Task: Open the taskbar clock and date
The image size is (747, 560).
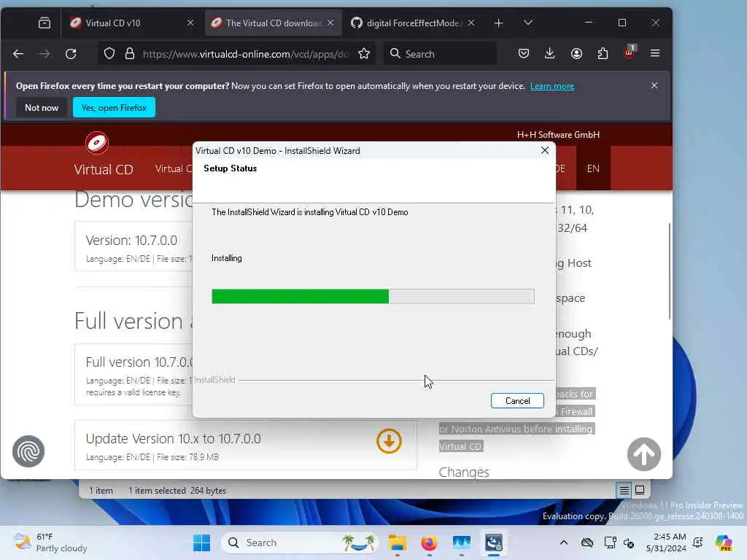Action: (665, 542)
